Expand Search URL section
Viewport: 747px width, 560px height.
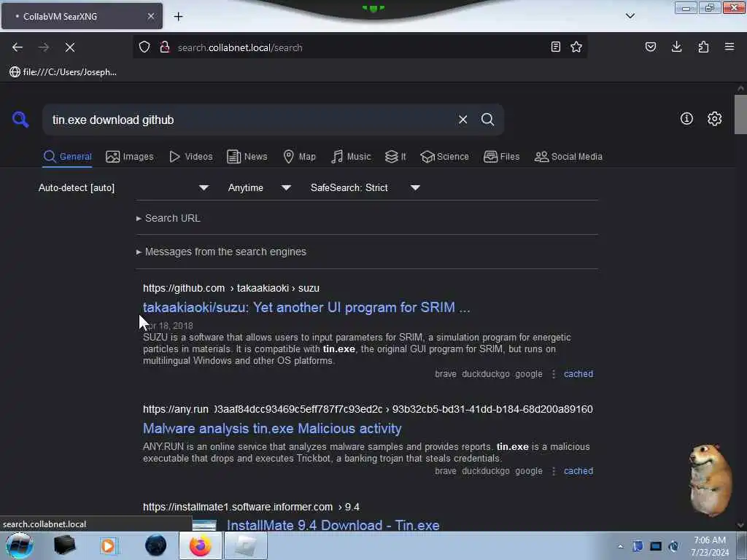(x=169, y=218)
